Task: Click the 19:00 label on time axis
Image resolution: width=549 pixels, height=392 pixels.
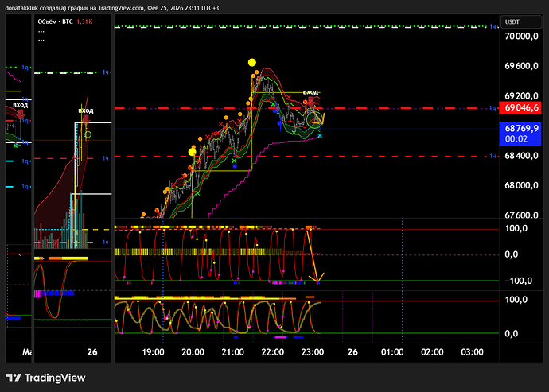Action: pos(153,351)
